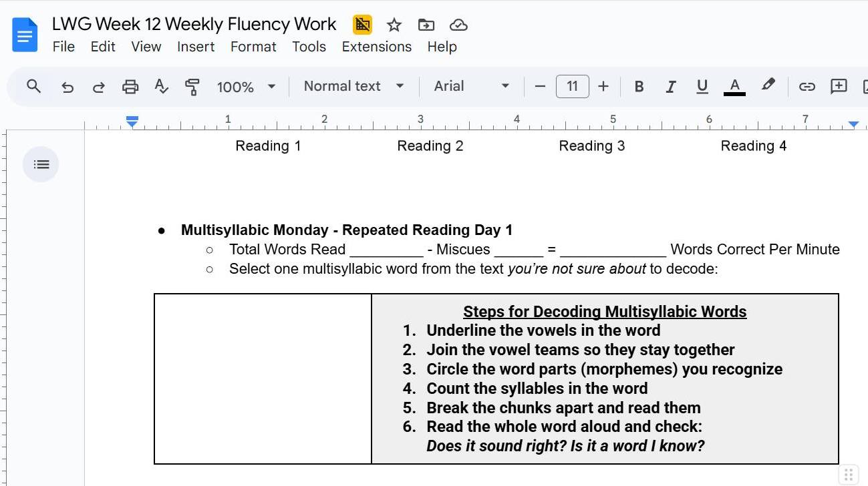The height and width of the screenshot is (486, 868).
Task: Move document to a folder
Action: 426,25
